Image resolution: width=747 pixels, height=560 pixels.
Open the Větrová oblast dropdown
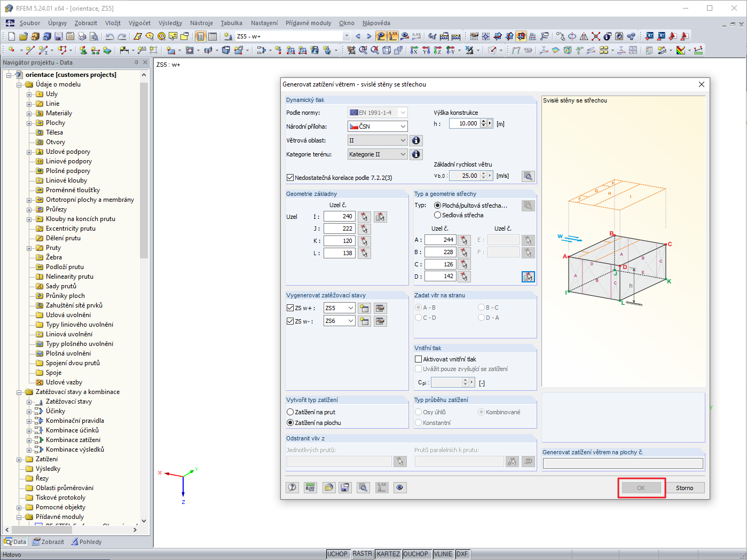coord(378,140)
